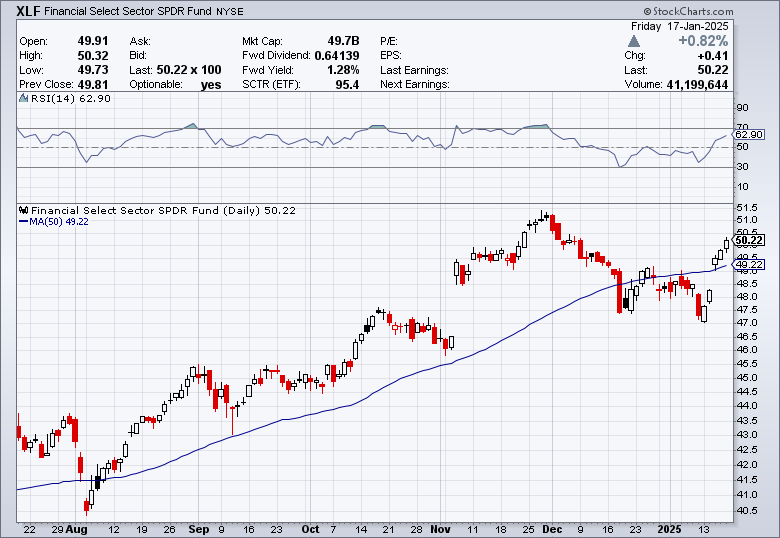Click the Bid label

138,55
